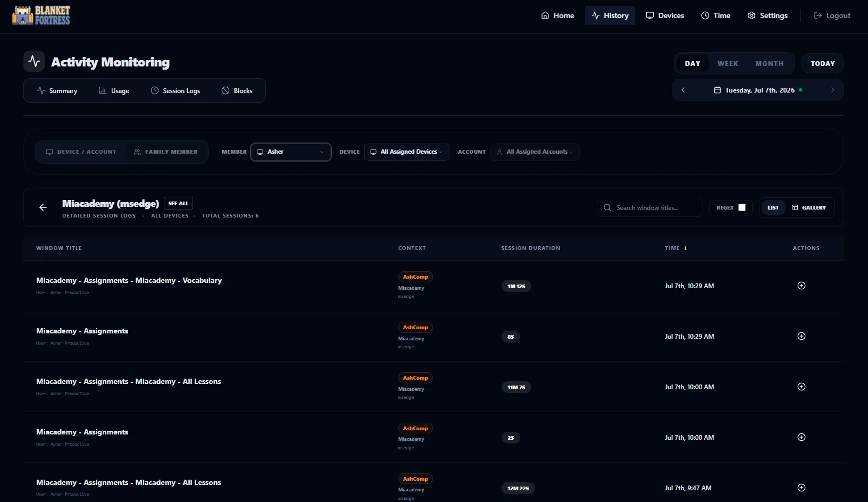This screenshot has height=502, width=868.
Task: Switch to the Usage tab
Action: [114, 91]
